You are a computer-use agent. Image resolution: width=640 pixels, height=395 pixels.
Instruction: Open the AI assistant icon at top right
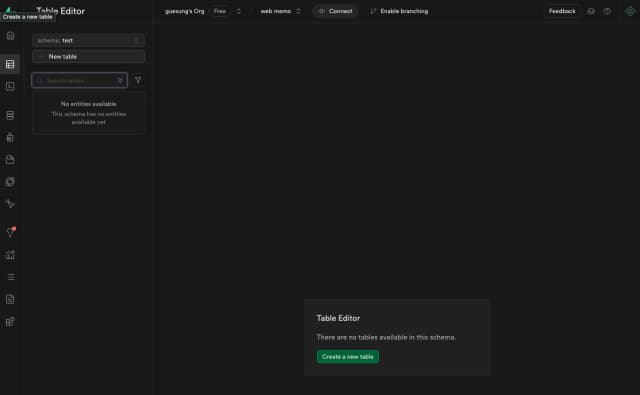pyautogui.click(x=630, y=11)
